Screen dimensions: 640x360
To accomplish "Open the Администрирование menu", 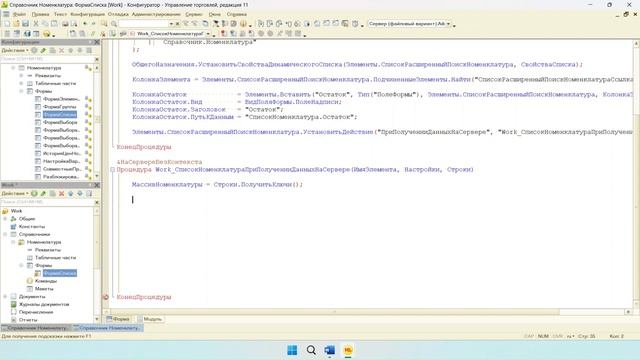I will click(156, 14).
